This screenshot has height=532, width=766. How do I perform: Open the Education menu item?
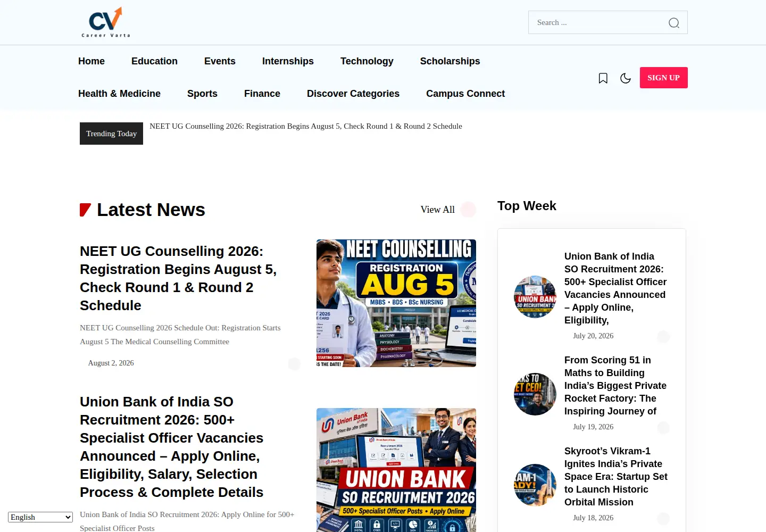pos(154,61)
